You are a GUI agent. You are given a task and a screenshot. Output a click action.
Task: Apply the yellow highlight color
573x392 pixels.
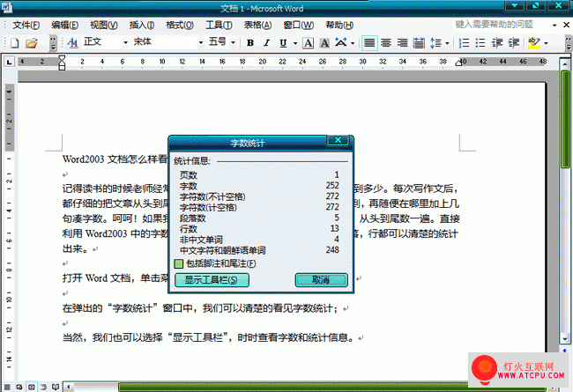pyautogui.click(x=534, y=43)
